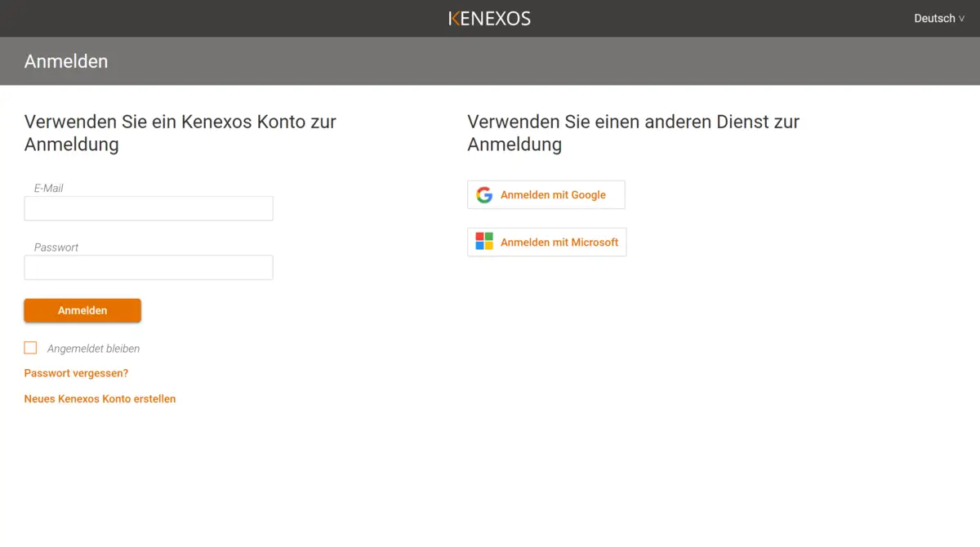This screenshot has width=980, height=547.
Task: Click the Kenexos logo in the header
Action: [490, 18]
